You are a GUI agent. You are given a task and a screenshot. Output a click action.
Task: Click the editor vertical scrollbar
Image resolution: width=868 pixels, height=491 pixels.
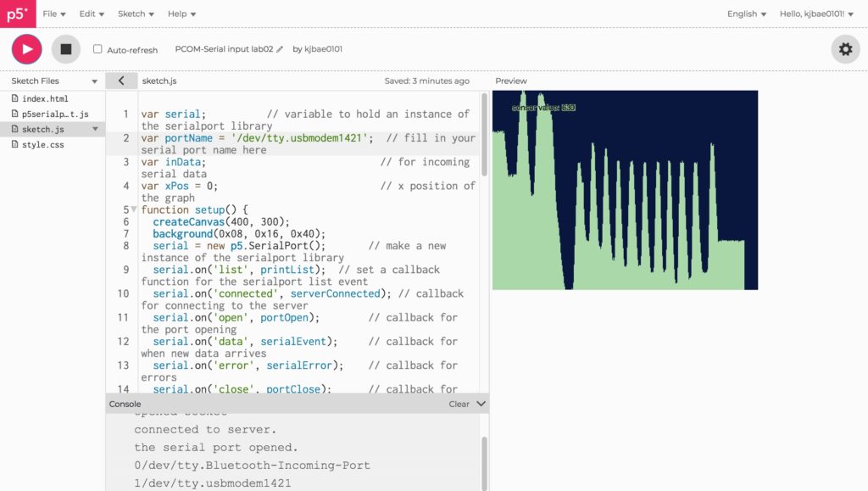[x=484, y=135]
